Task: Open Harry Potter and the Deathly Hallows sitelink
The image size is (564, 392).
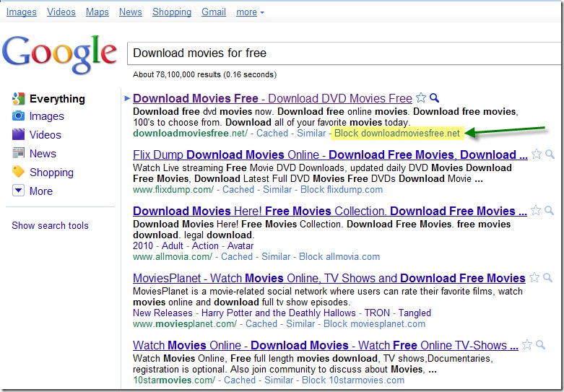Action: pos(279,313)
